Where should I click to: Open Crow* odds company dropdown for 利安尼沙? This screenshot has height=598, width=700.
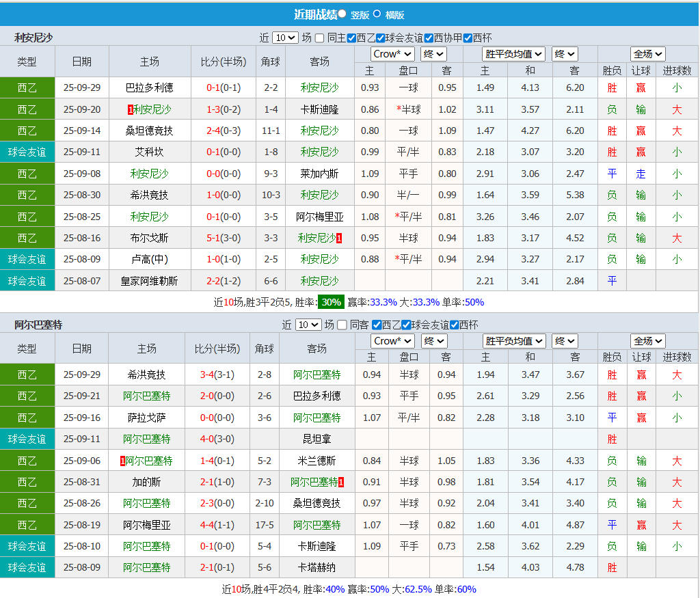tap(392, 54)
